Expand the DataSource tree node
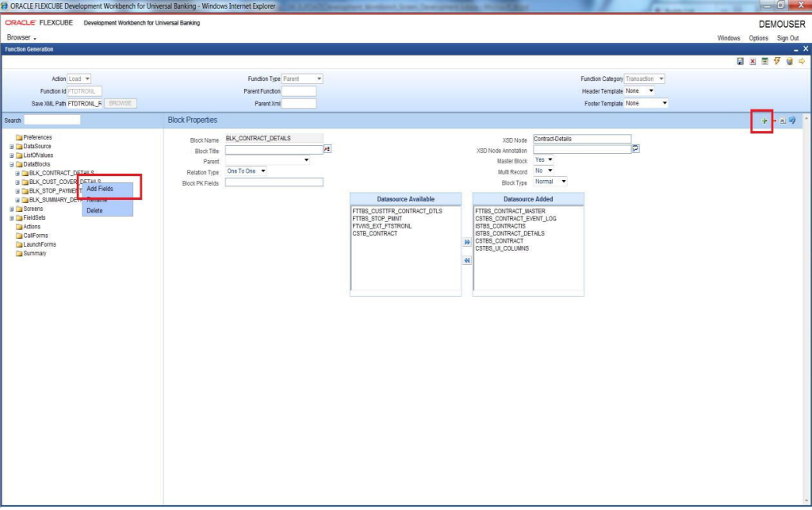Screen dimensions: 812x510 point(11,147)
